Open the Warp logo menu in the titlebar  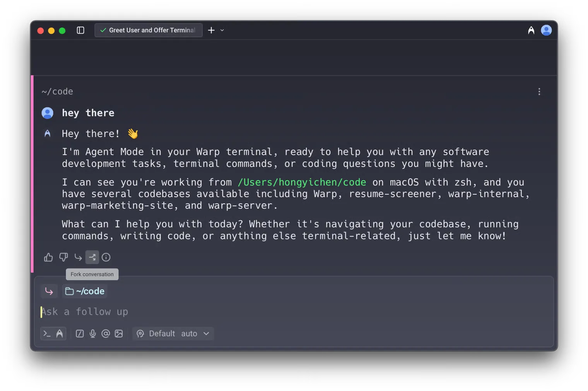point(531,30)
